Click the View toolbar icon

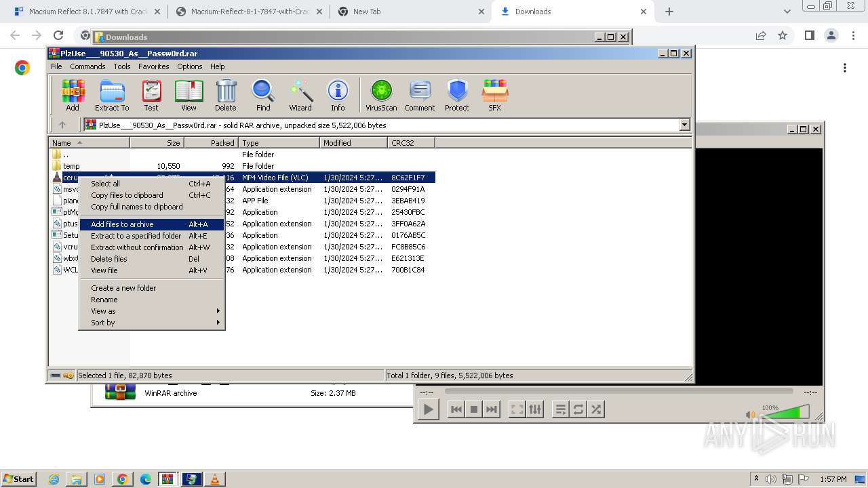coord(189,95)
